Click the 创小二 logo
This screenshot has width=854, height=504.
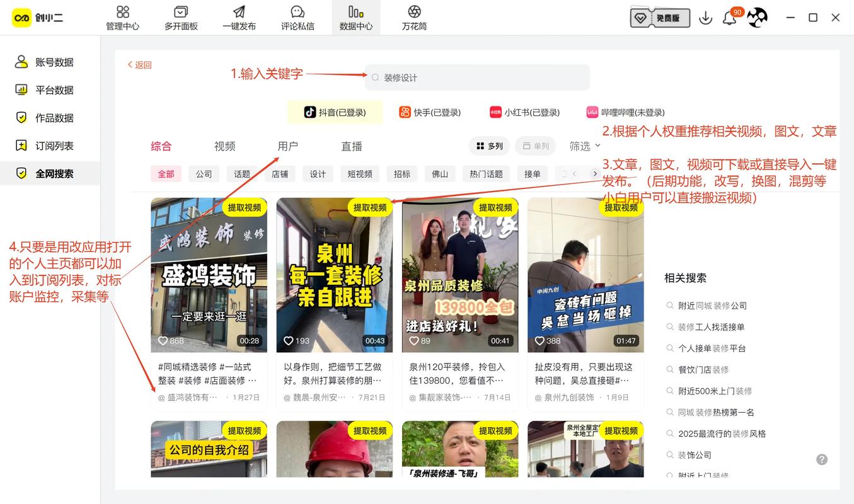[38, 18]
